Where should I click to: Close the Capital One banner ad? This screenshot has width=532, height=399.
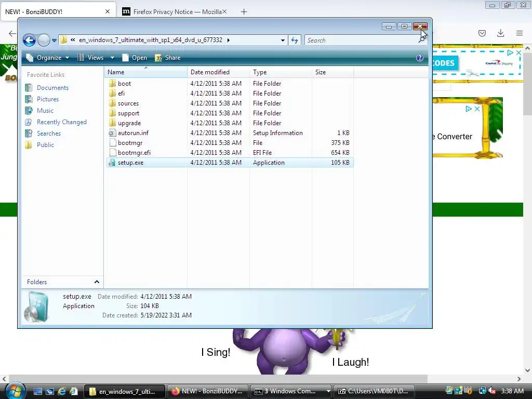pyautogui.click(x=518, y=52)
